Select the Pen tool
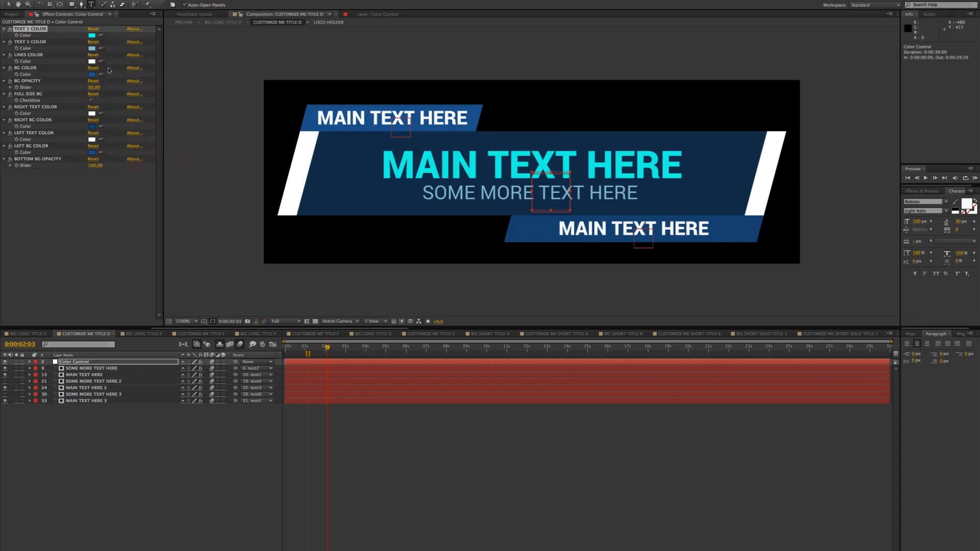Viewport: 980px width, 551px height. [81, 4]
